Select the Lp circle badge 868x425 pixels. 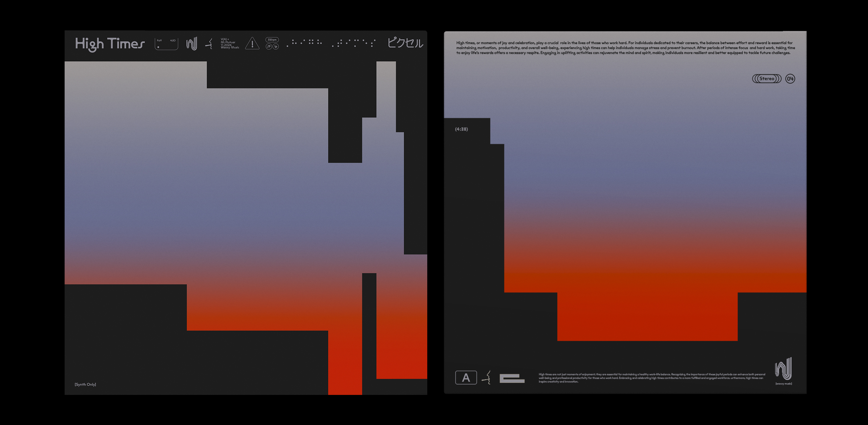(276, 47)
